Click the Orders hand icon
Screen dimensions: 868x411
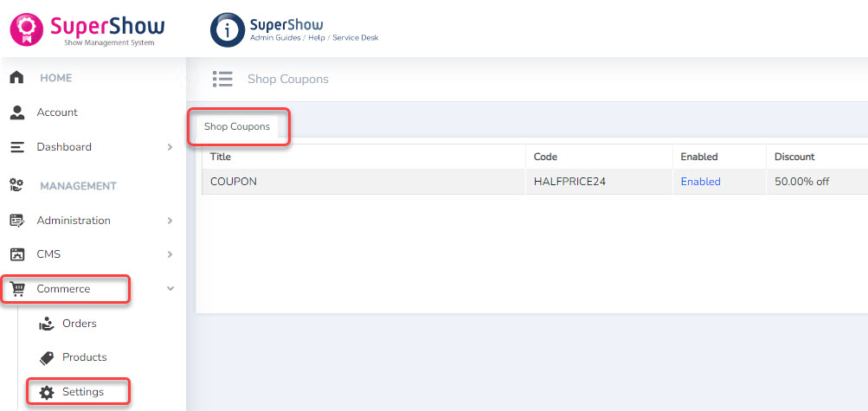coord(47,324)
